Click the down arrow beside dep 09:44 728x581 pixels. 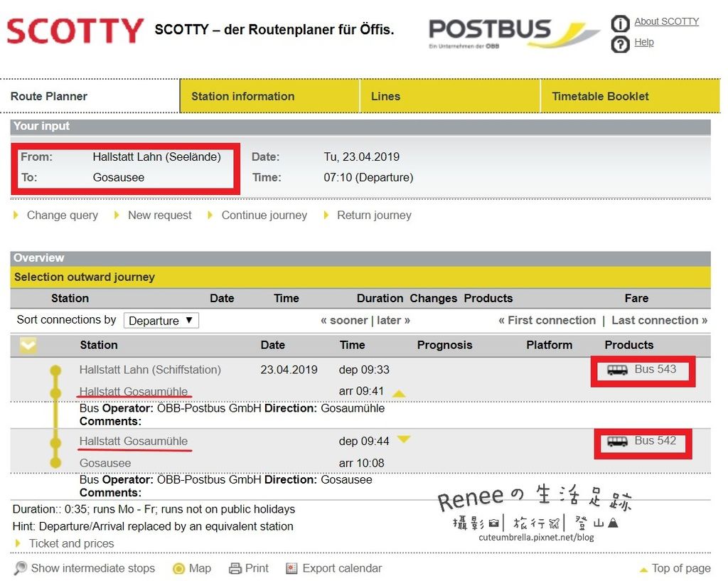(x=404, y=439)
